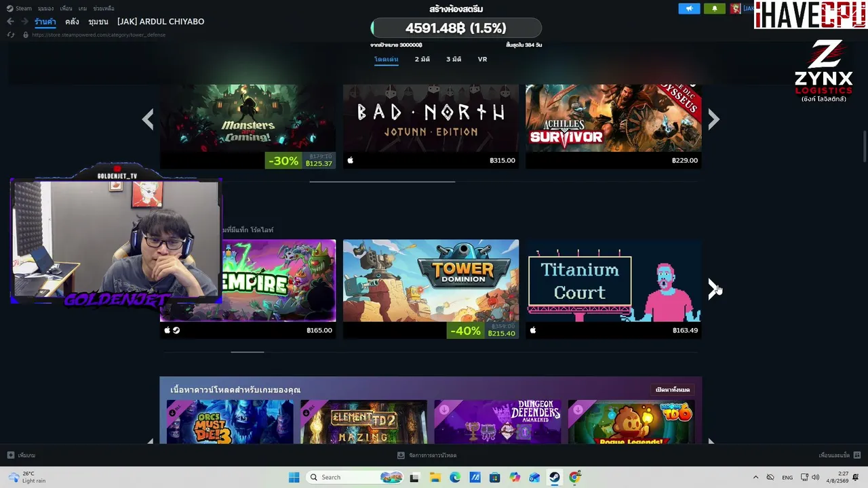Open Steam notifications bell
This screenshot has width=868, height=488.
coord(714,9)
